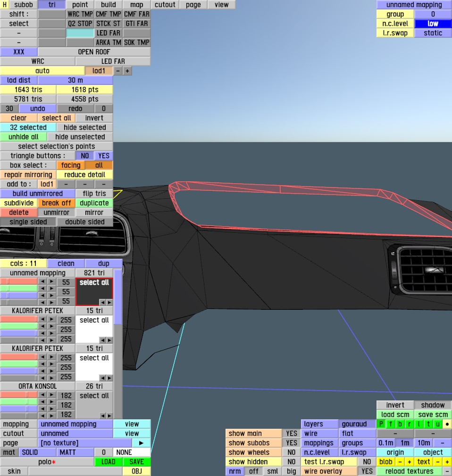
Task: Change n.c.level value low
Action: click(433, 24)
